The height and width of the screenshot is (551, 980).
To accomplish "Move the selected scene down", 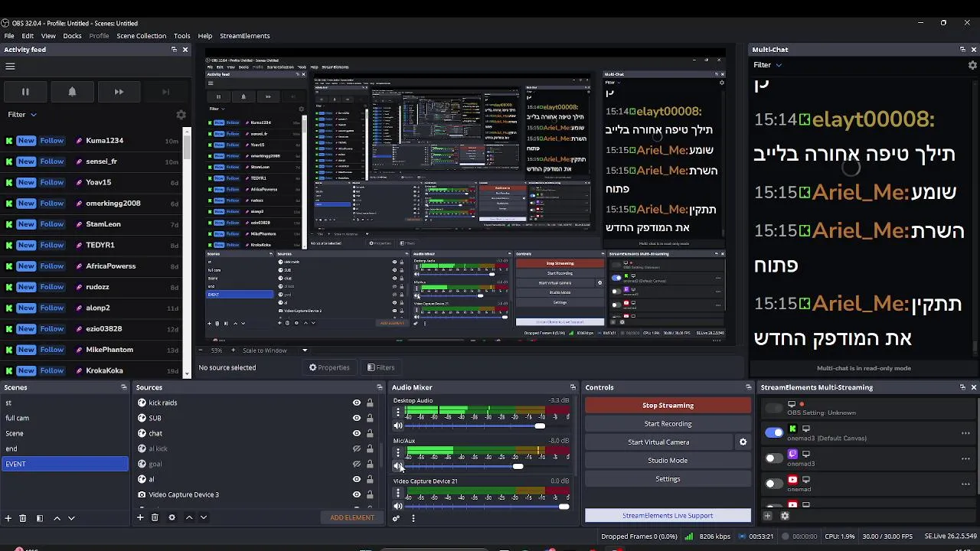I will coord(71,518).
